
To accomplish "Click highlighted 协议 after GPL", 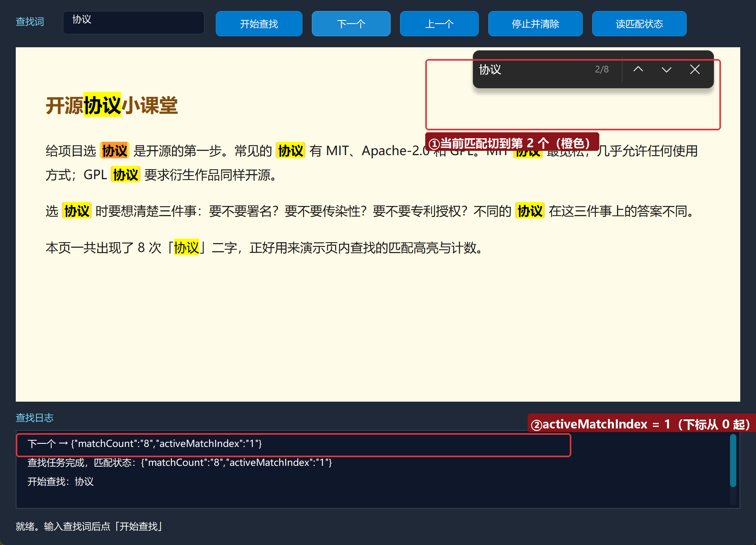I will coord(126,175).
